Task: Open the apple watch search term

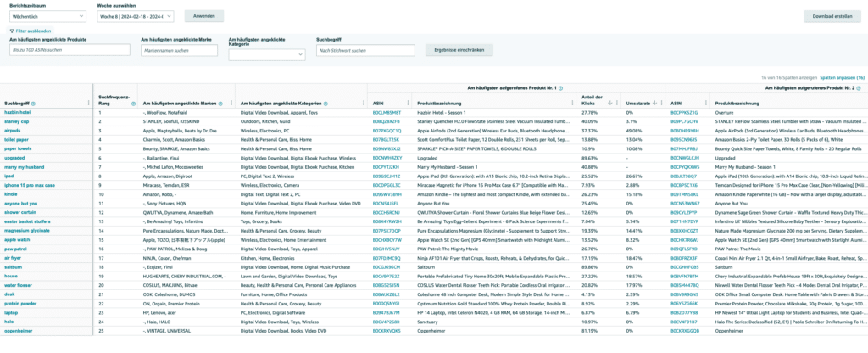Action: tap(17, 240)
